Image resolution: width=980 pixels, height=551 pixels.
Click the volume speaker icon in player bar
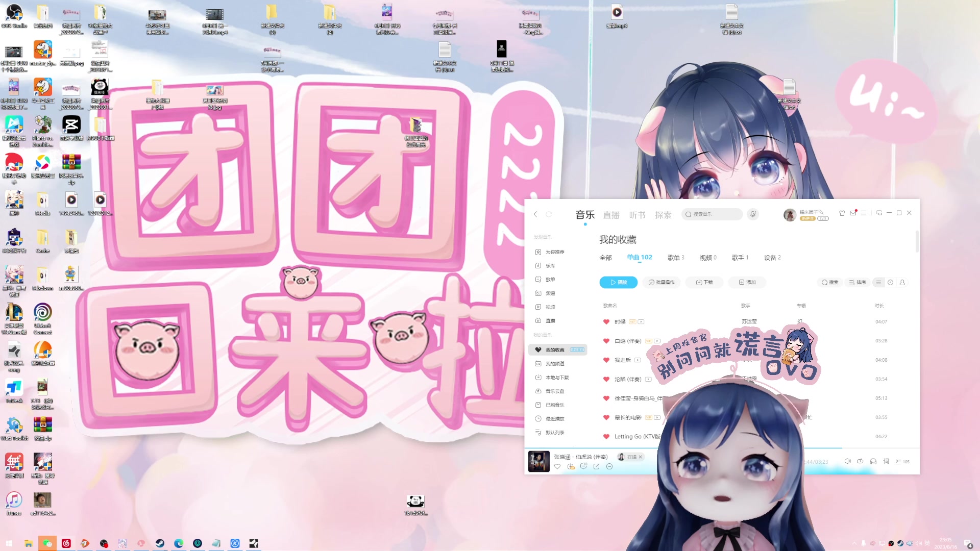pos(847,461)
